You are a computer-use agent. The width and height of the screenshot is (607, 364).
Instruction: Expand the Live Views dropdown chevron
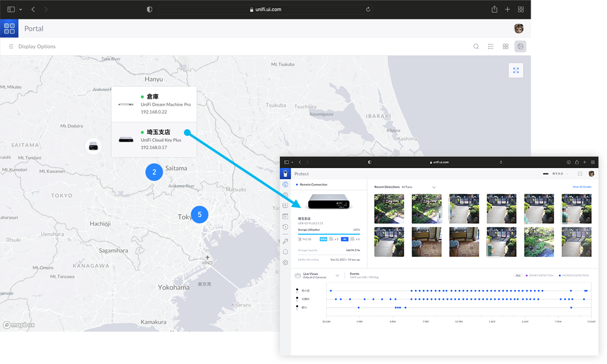337,276
